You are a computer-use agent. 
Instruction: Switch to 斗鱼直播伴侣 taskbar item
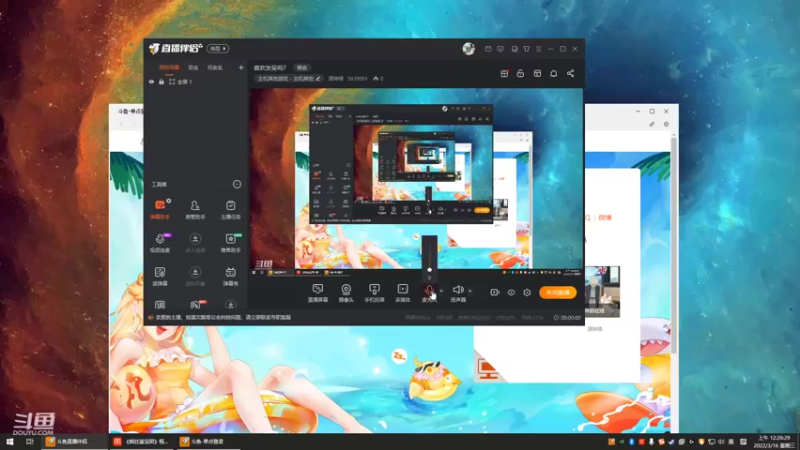coord(74,441)
